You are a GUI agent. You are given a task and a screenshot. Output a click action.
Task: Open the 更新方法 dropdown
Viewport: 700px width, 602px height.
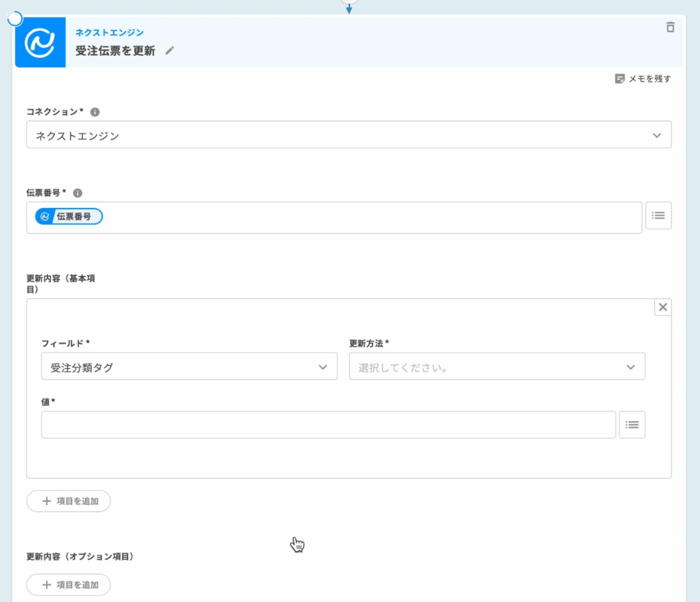(x=497, y=367)
